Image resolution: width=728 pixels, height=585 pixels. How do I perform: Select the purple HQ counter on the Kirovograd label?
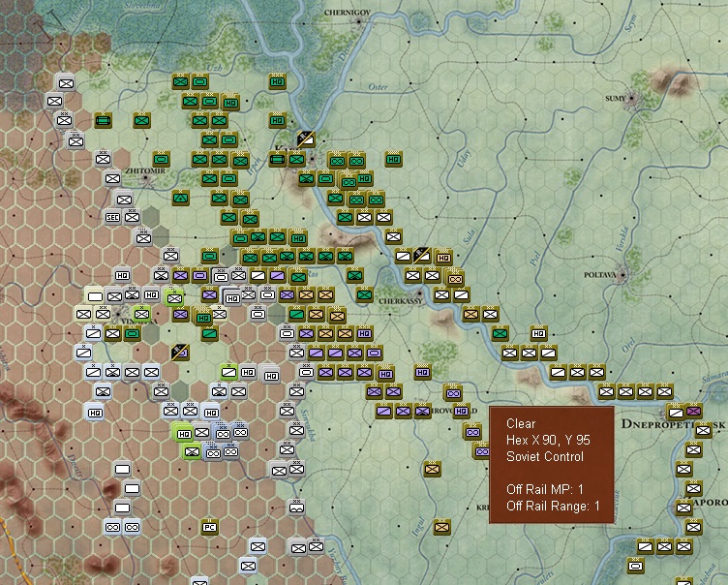(x=461, y=411)
